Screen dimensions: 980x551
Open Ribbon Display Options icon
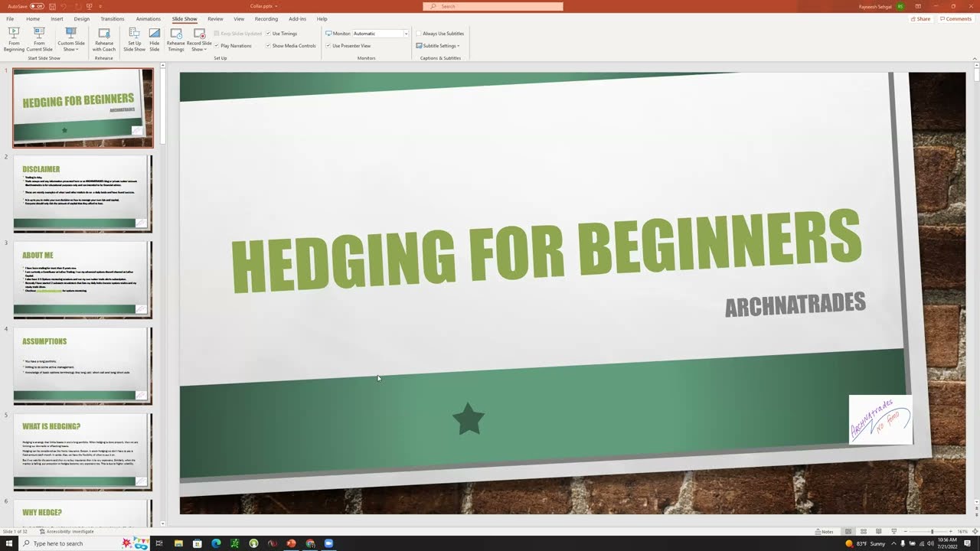[x=918, y=6]
